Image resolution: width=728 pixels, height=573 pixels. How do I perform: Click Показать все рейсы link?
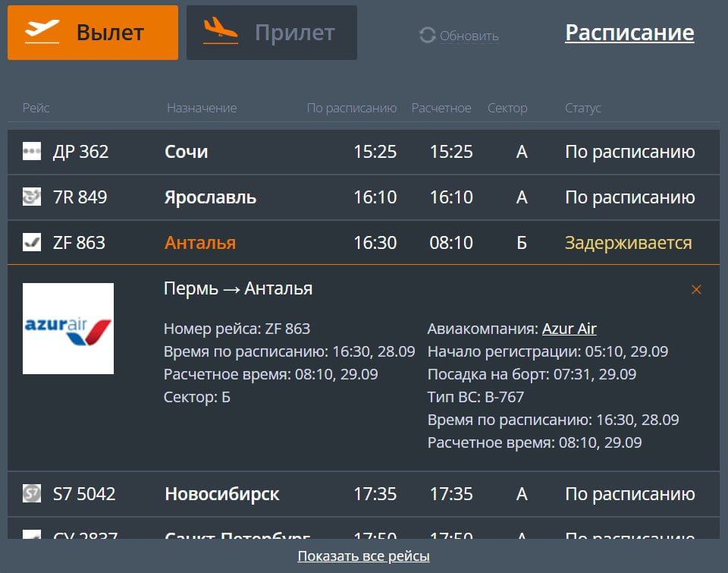pyautogui.click(x=363, y=556)
